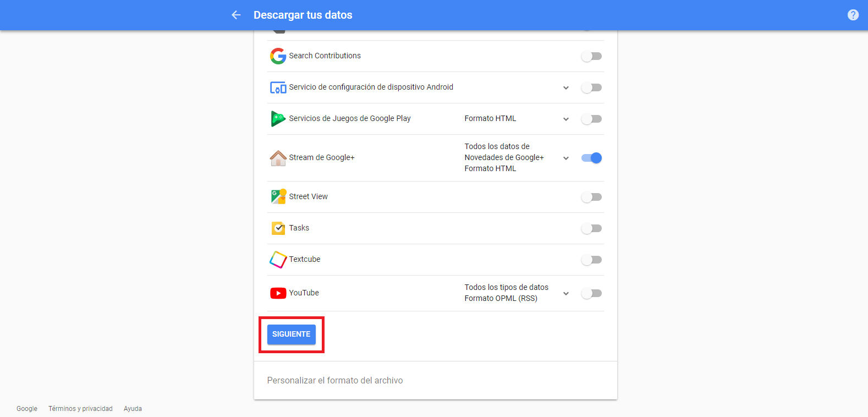
Task: Enable Android configuration service toggle
Action: point(592,87)
